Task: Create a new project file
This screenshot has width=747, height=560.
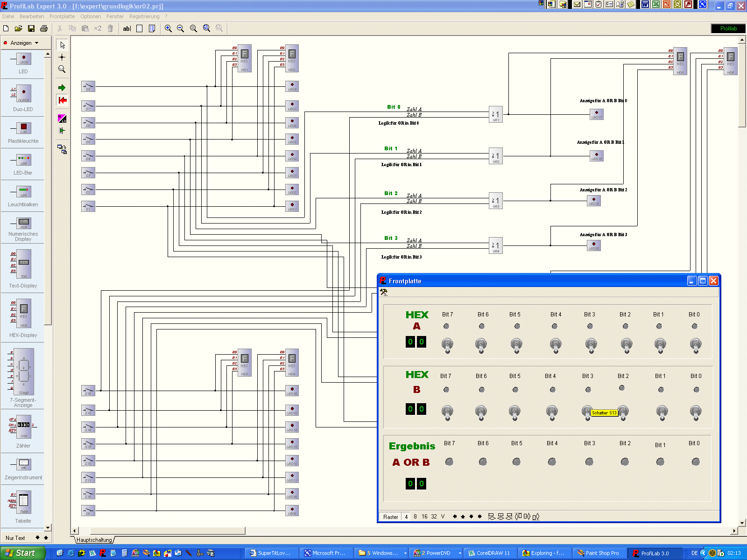Action: click(6, 28)
